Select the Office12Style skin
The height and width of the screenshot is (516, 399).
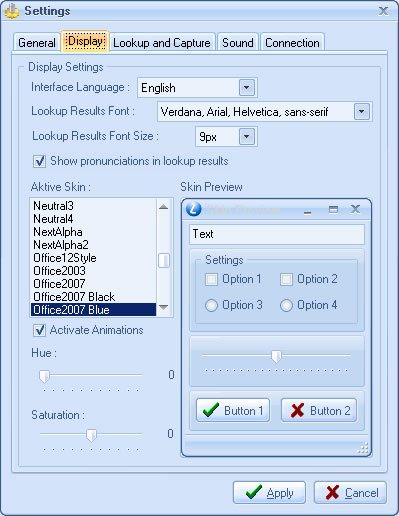point(93,258)
